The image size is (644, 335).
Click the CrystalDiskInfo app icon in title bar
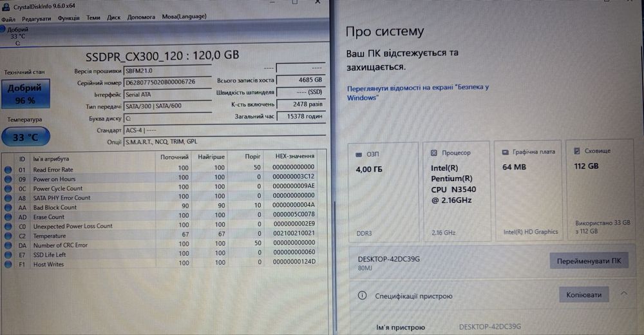6,7
